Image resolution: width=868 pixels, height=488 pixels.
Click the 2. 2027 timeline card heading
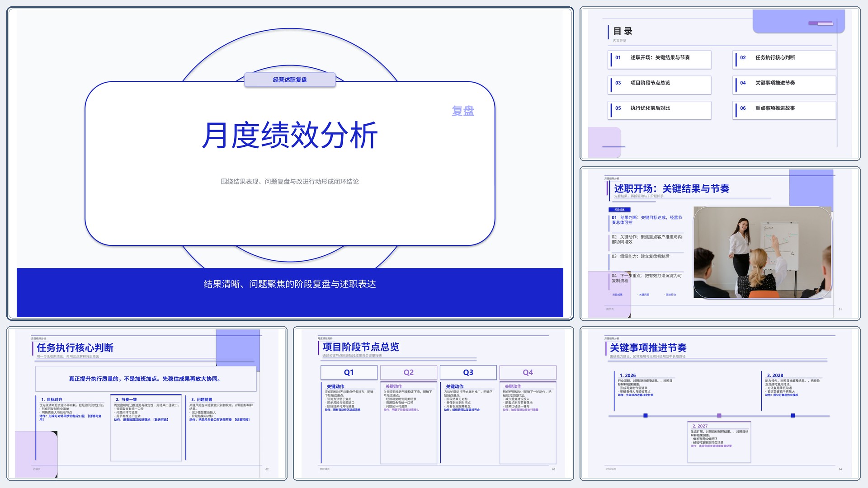pyautogui.click(x=700, y=426)
